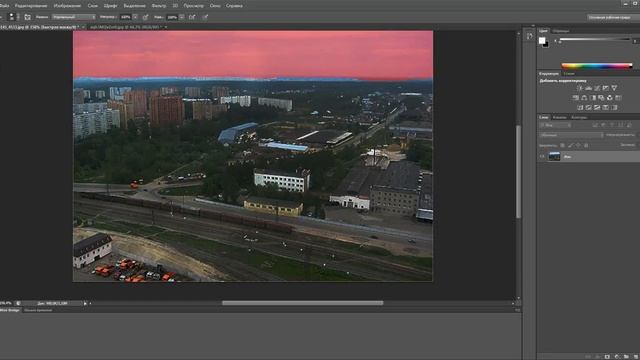This screenshot has width=640, height=360.
Task: Open the Окно menu
Action: tap(215, 6)
